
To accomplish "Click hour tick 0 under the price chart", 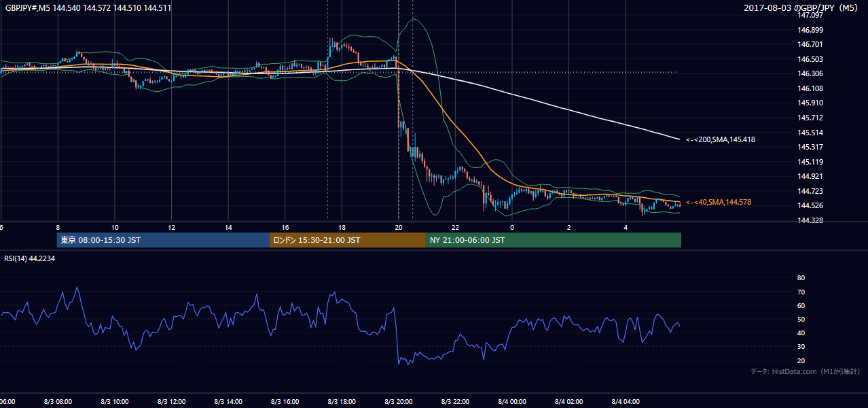I will (512, 227).
